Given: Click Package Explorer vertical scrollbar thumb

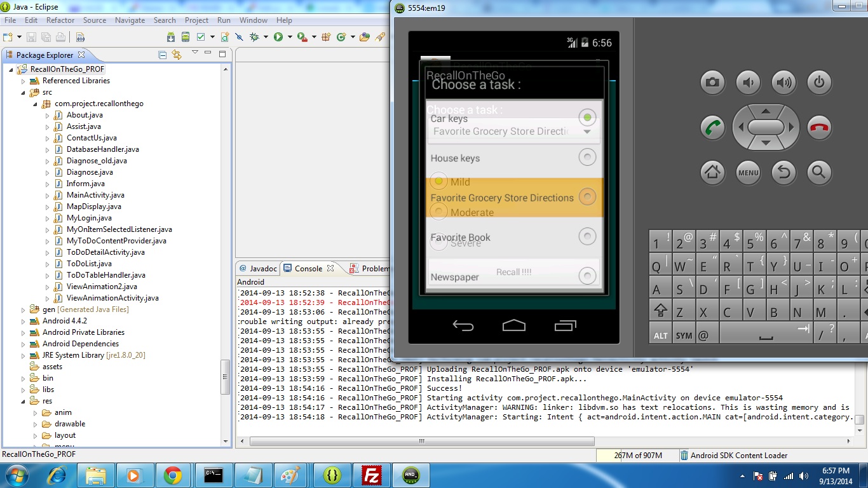Looking at the screenshot, I should [x=225, y=376].
